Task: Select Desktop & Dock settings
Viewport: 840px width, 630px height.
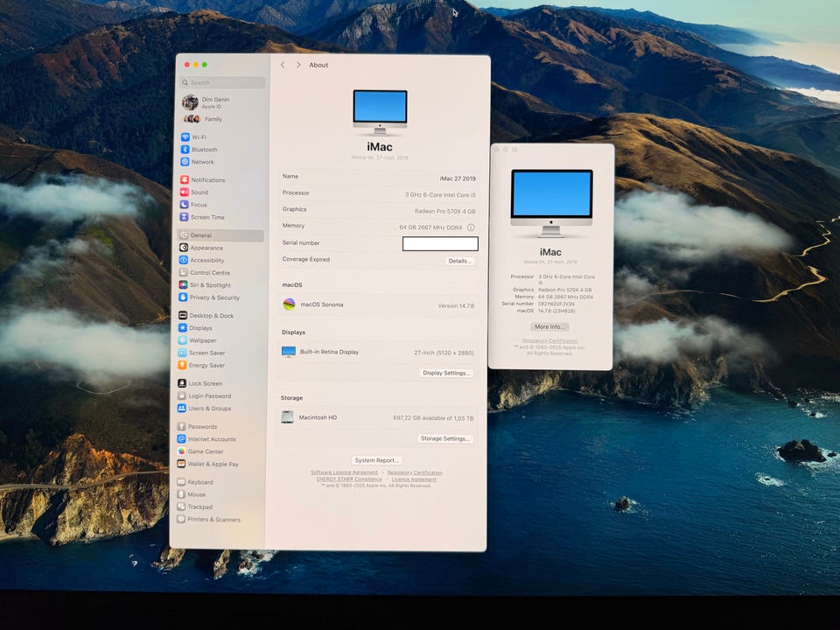Action: (206, 316)
